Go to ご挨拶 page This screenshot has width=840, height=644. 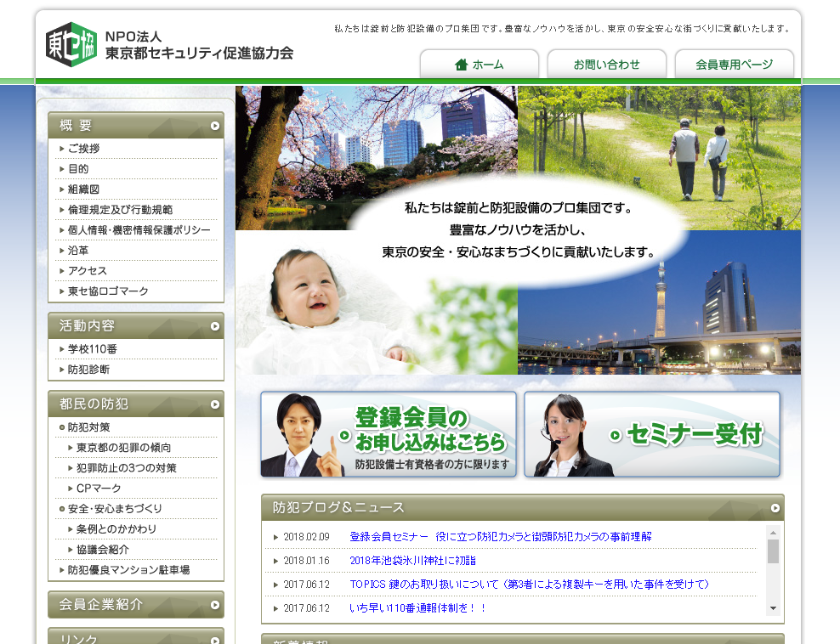coord(83,149)
